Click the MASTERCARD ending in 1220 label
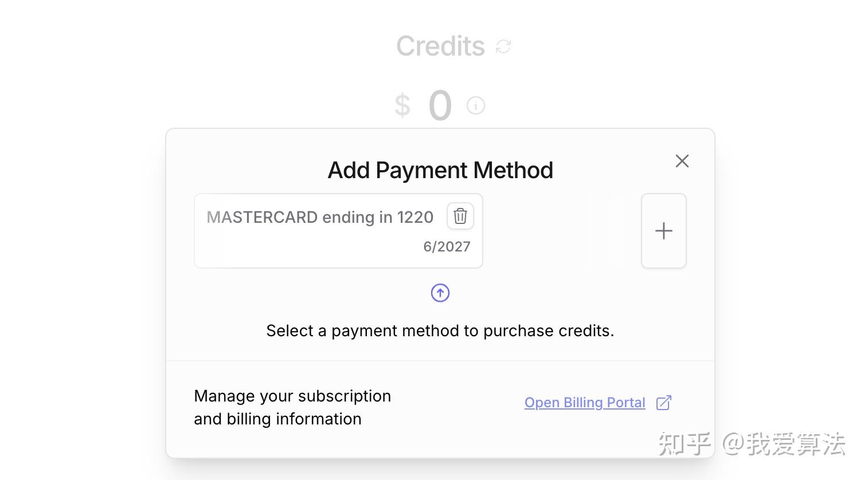Image resolution: width=868 pixels, height=480 pixels. [x=319, y=217]
